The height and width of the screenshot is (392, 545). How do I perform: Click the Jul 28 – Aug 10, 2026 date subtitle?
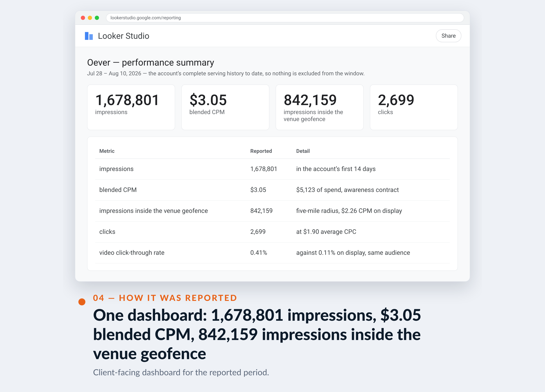click(226, 73)
